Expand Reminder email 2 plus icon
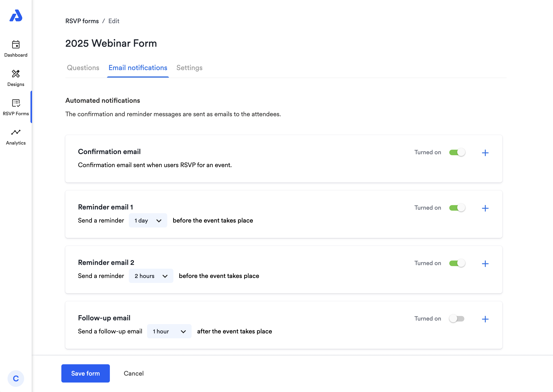The image size is (553, 392). click(x=485, y=264)
